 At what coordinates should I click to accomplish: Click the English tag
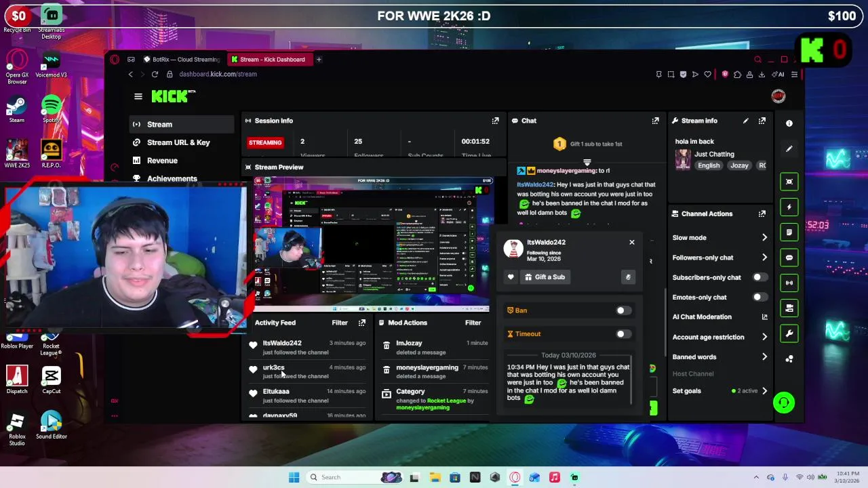[x=709, y=165]
